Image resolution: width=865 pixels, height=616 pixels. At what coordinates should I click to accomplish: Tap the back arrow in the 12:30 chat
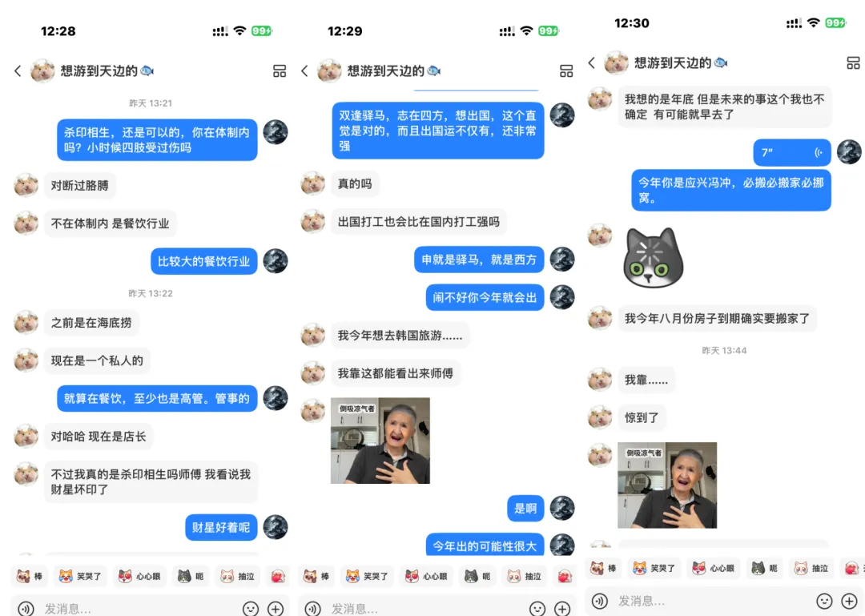point(591,63)
